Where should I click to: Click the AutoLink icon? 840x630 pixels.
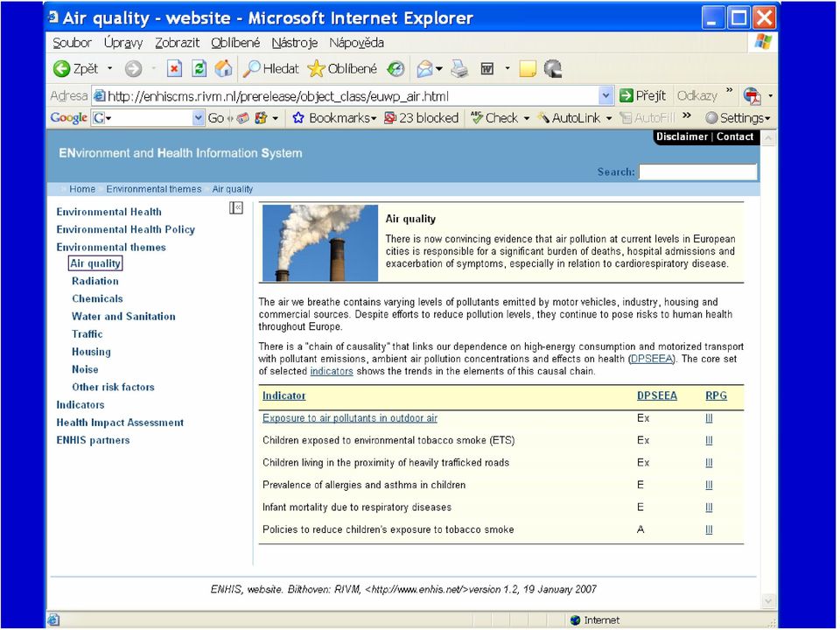543,118
